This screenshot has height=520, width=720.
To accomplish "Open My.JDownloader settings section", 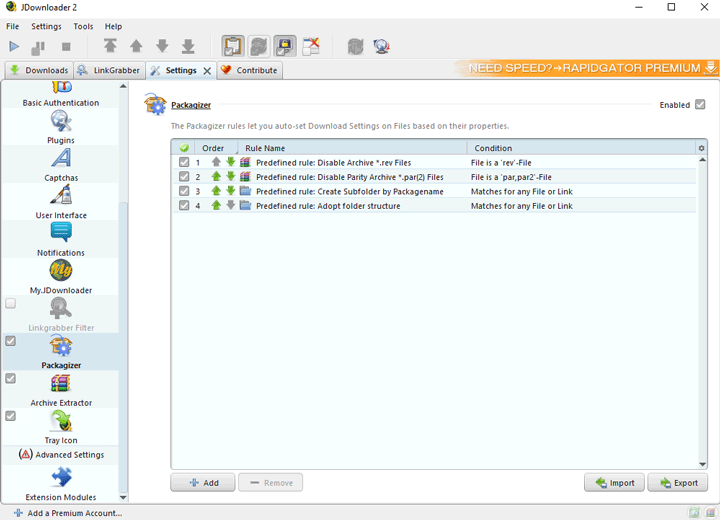I will coord(61,277).
